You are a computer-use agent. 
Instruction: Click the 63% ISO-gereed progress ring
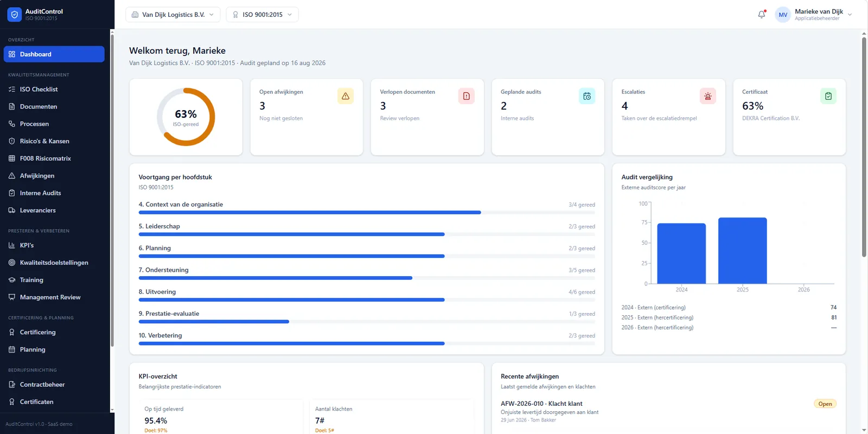point(186,117)
